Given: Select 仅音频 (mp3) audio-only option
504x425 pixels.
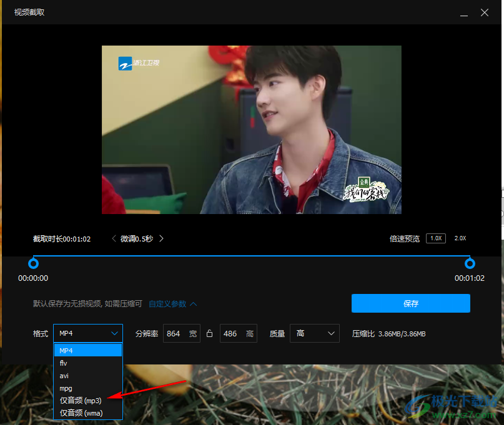Looking at the screenshot, I should (88, 401).
